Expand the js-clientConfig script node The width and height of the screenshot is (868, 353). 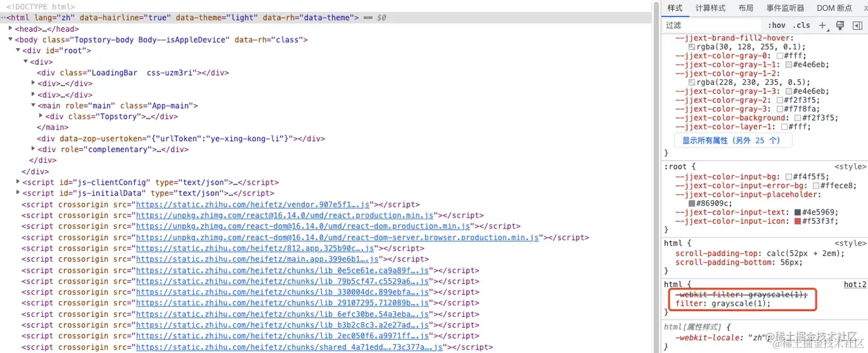coord(18,182)
